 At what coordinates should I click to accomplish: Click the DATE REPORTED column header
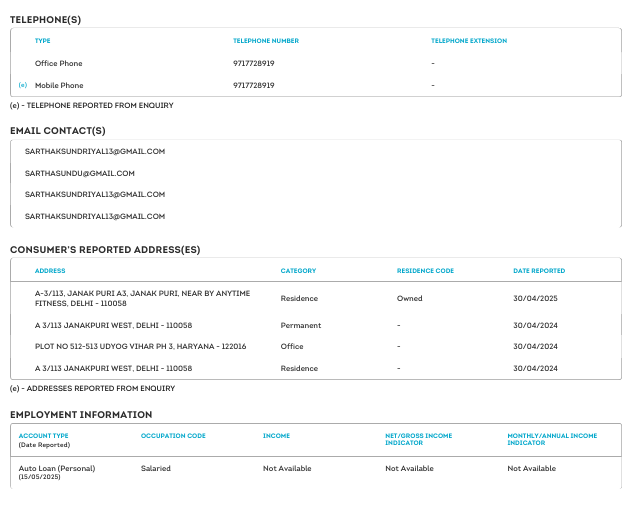[x=538, y=271]
